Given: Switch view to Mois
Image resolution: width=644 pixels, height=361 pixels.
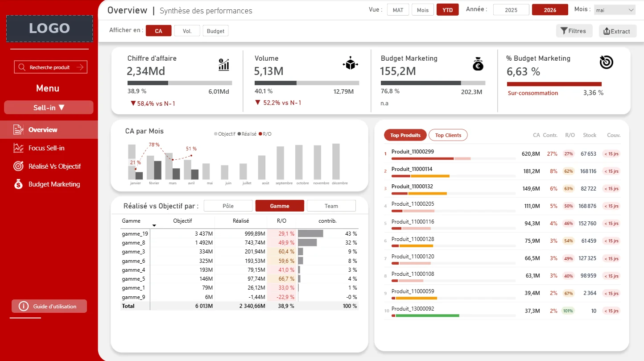Looking at the screenshot, I should click(423, 10).
